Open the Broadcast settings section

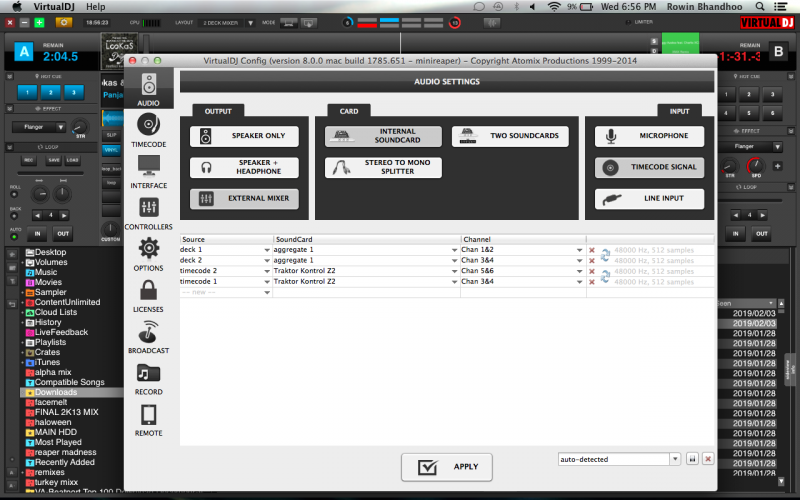pos(148,337)
